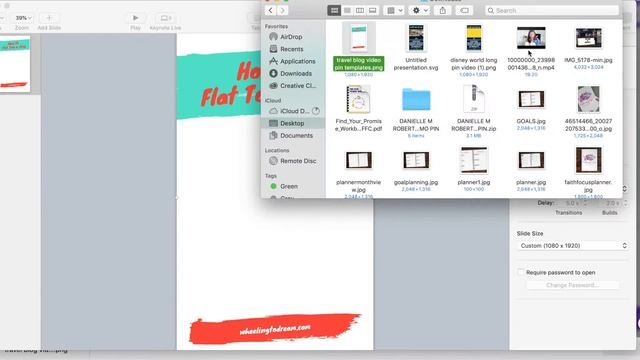The height and width of the screenshot is (360, 640).
Task: Click red wheelingtodream.com banner on slide
Action: [274, 328]
